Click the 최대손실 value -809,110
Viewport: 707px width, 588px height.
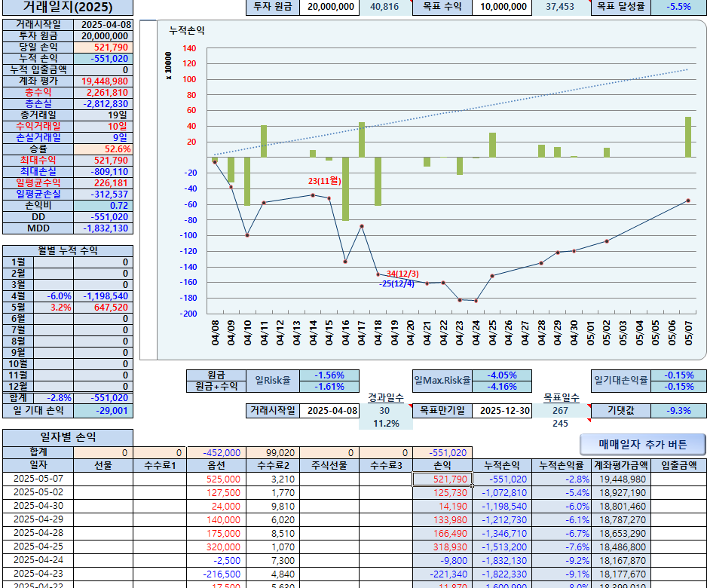103,171
